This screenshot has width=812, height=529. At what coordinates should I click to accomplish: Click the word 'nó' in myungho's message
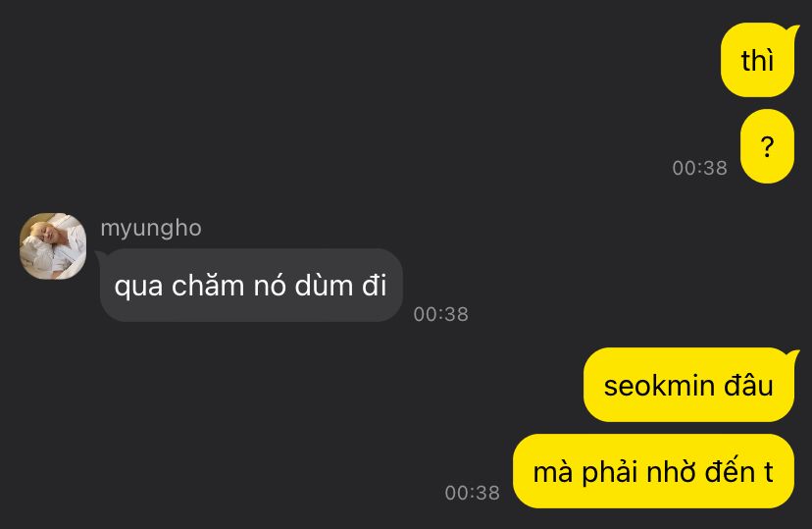click(x=270, y=285)
